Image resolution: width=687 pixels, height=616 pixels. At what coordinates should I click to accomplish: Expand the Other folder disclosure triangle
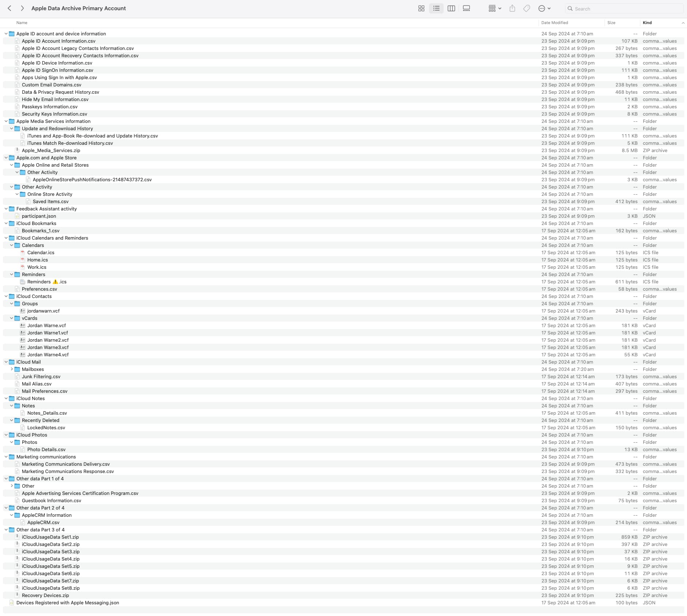(x=11, y=486)
